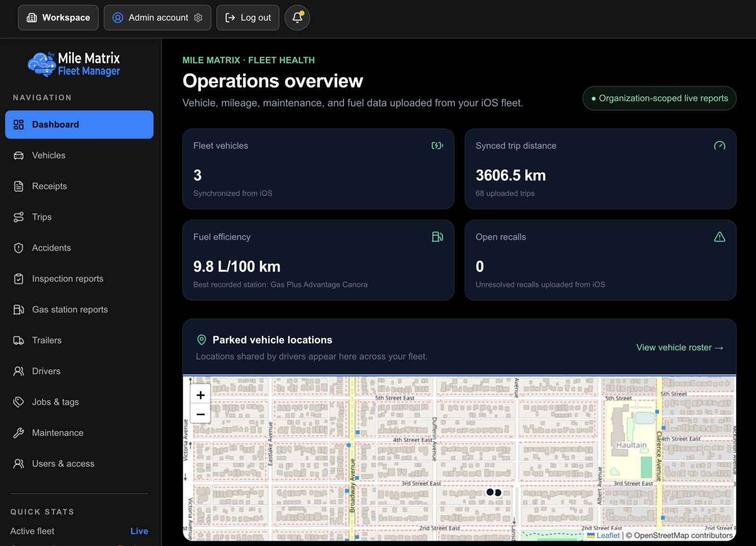
Task: Click the Trailers truck icon in sidebar
Action: 18,340
